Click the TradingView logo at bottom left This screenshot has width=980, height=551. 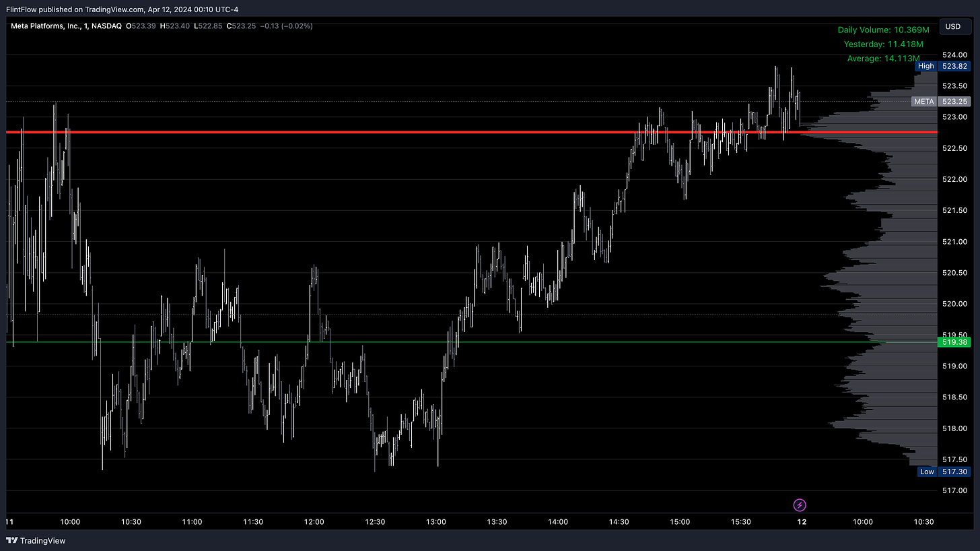pos(36,540)
